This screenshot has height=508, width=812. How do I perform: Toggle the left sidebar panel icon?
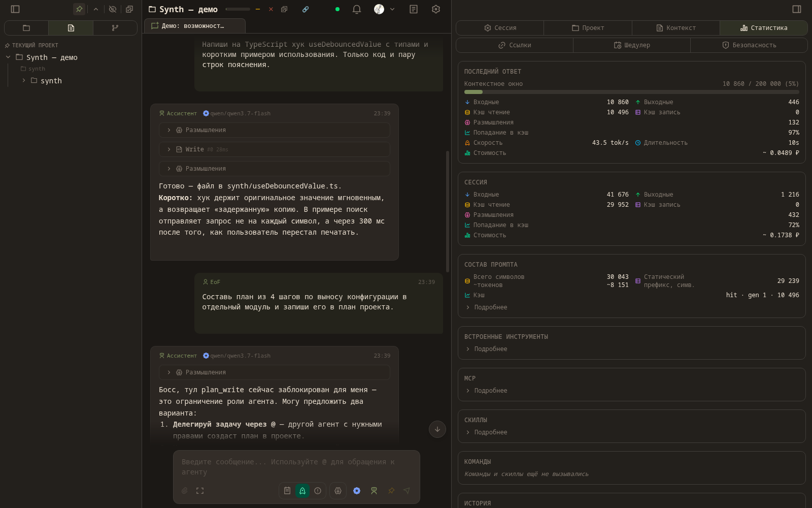[15, 9]
